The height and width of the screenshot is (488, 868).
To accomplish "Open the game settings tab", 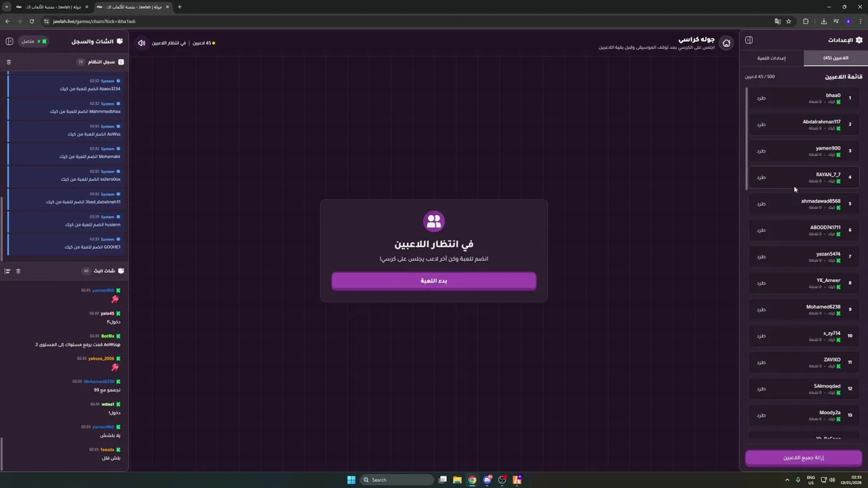I will pos(772,58).
